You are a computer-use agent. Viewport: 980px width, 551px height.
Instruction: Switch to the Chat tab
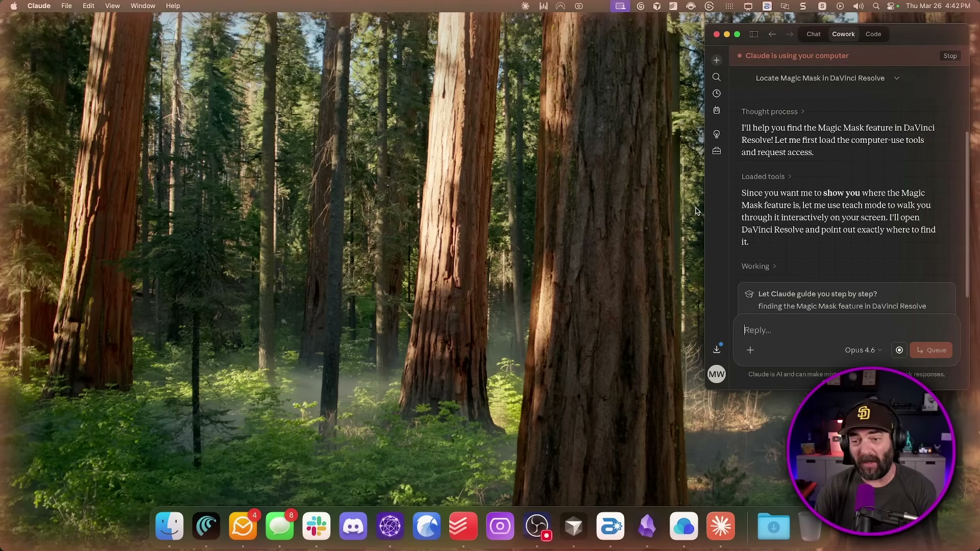(814, 34)
